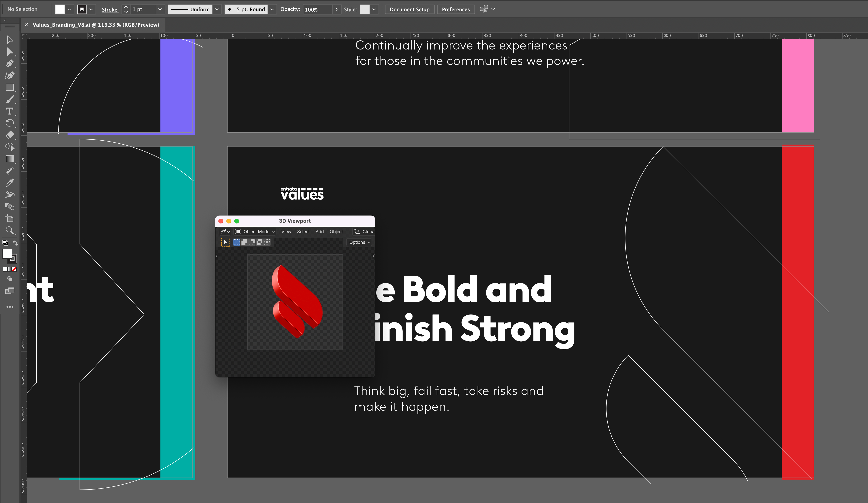868x503 pixels.
Task: Open the Uniform variable width profile dropdown
Action: [x=217, y=9]
